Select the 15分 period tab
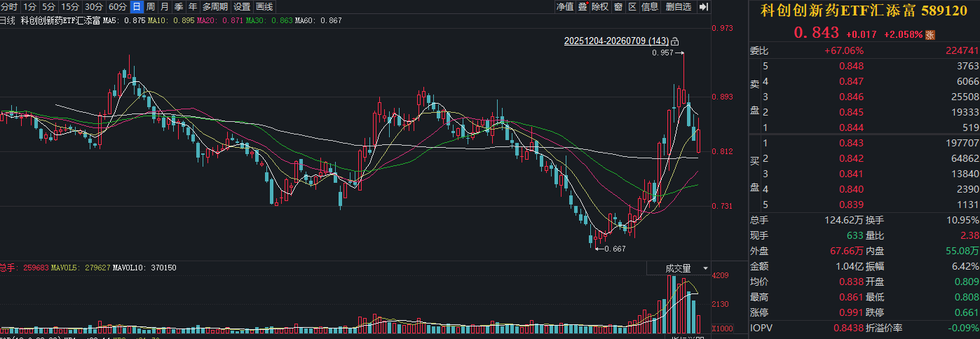 pyautogui.click(x=70, y=6)
